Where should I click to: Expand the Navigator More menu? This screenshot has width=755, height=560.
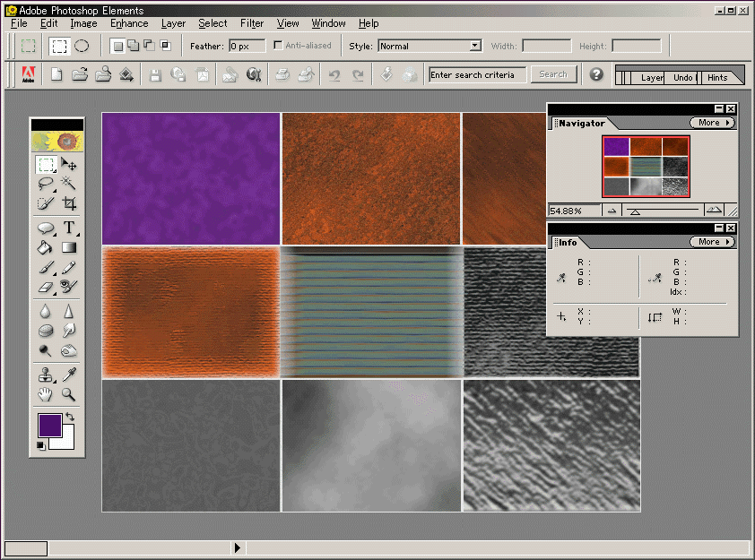pyautogui.click(x=712, y=123)
